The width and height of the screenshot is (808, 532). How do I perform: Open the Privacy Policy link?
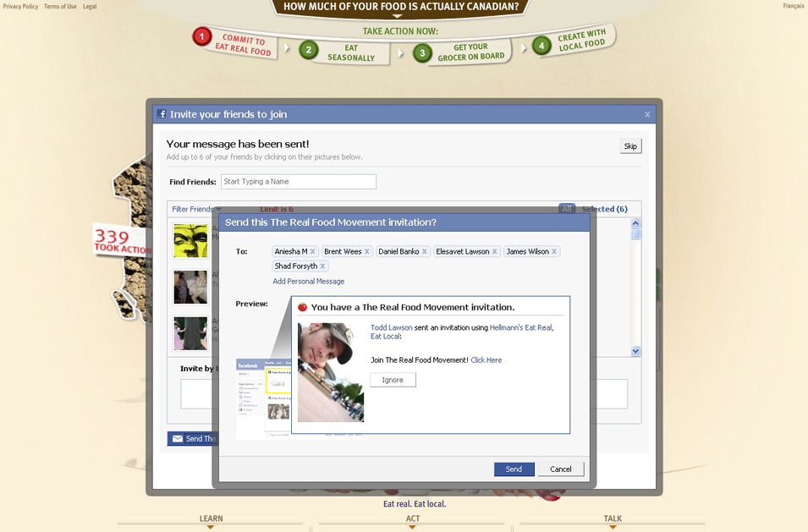click(20, 6)
